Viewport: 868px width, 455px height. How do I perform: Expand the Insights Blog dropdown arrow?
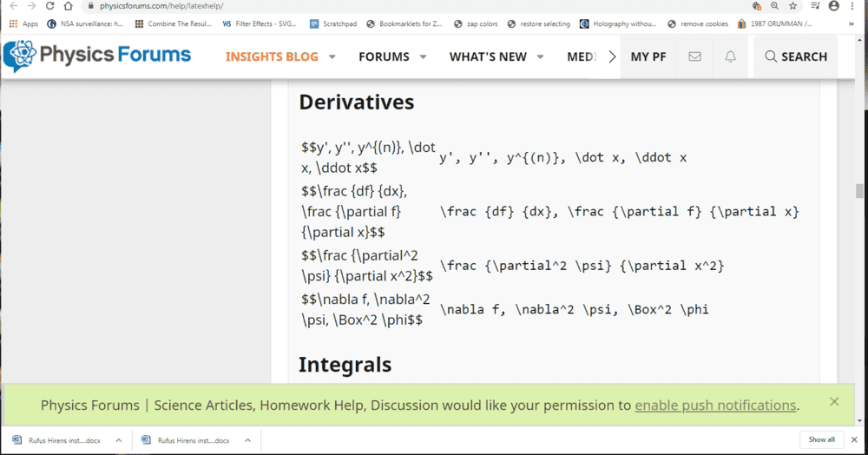coord(332,57)
